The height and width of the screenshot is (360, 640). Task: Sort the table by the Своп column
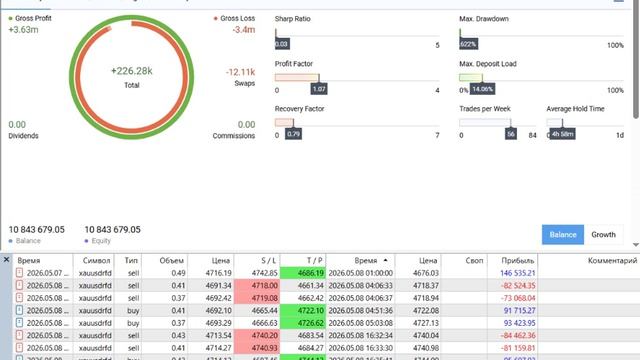click(x=464, y=260)
